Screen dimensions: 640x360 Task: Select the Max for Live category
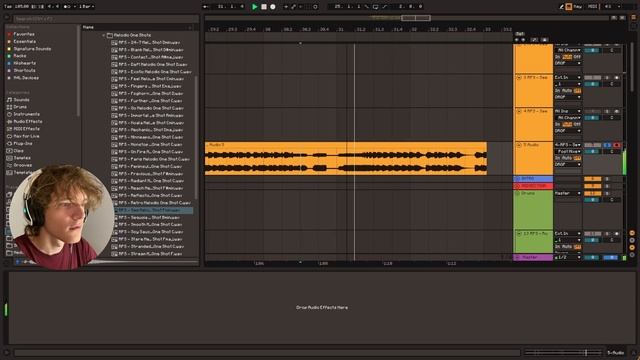click(27, 136)
